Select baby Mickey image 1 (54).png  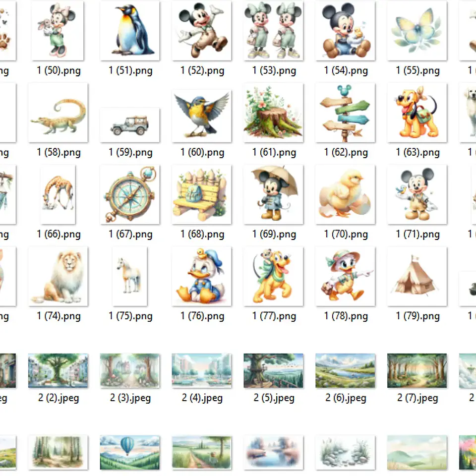click(x=345, y=31)
